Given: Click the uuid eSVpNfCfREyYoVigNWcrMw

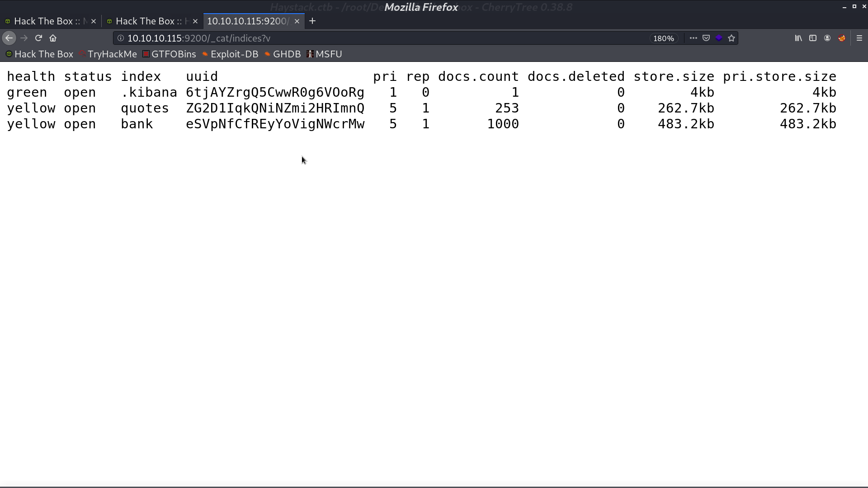Looking at the screenshot, I should coord(275,124).
